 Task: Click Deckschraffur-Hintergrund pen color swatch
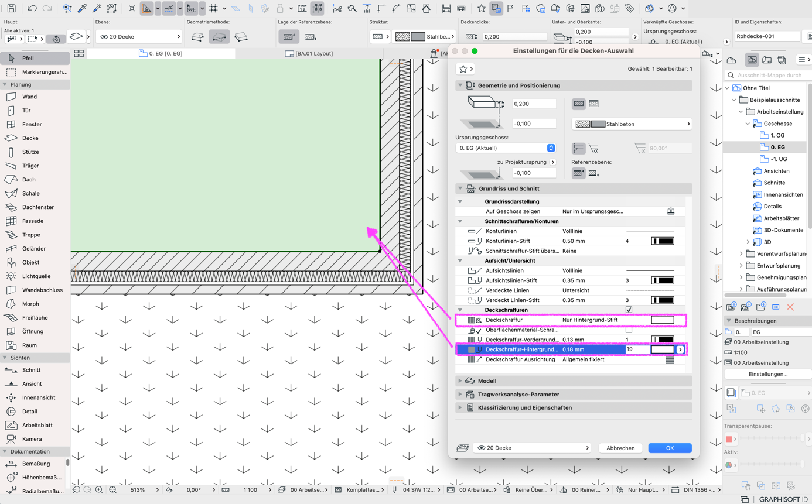(x=663, y=349)
